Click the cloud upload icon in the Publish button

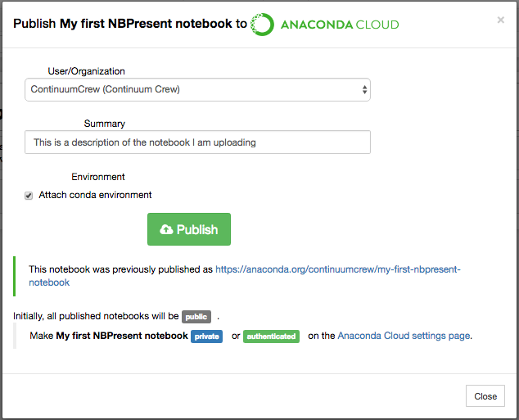point(166,229)
